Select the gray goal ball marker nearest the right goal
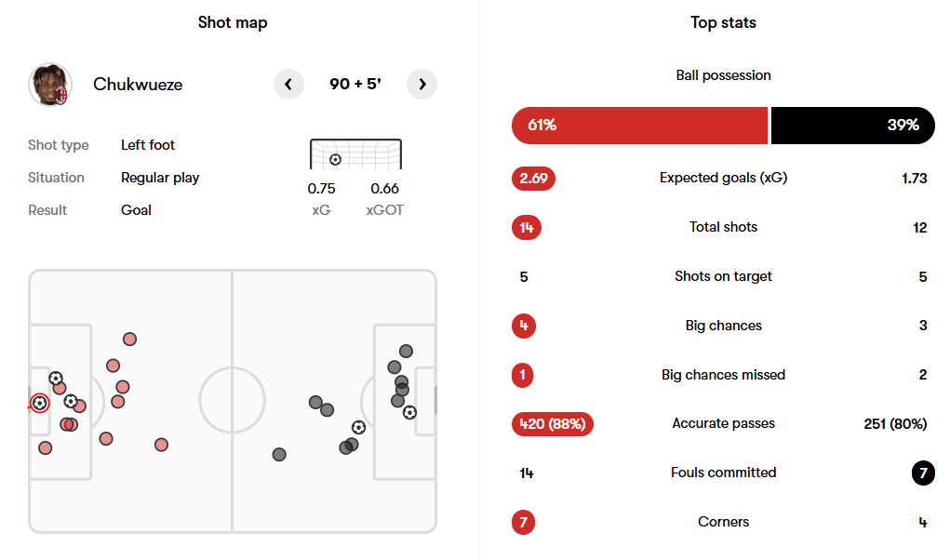 [409, 412]
